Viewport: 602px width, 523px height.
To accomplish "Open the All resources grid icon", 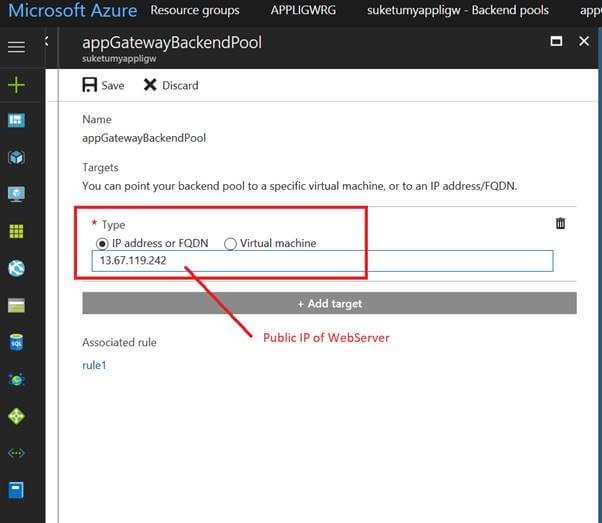I will (x=16, y=231).
